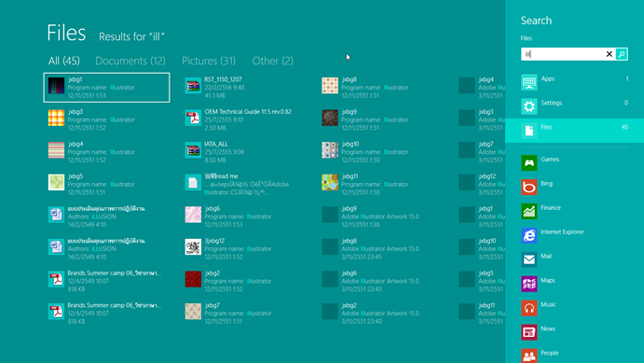Screen dimensions: 644x363
Task: Open the Apps search category icon
Action: (x=529, y=82)
